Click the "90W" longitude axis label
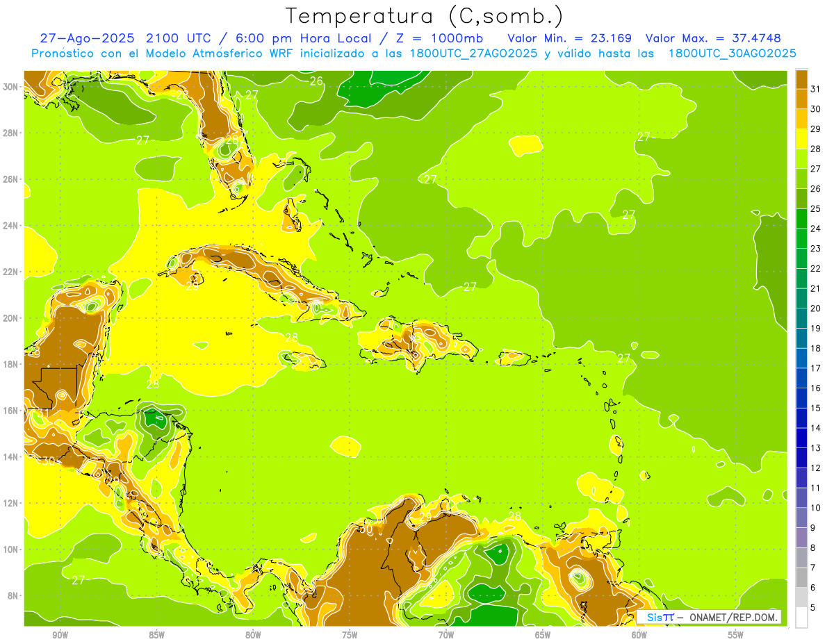 60,635
